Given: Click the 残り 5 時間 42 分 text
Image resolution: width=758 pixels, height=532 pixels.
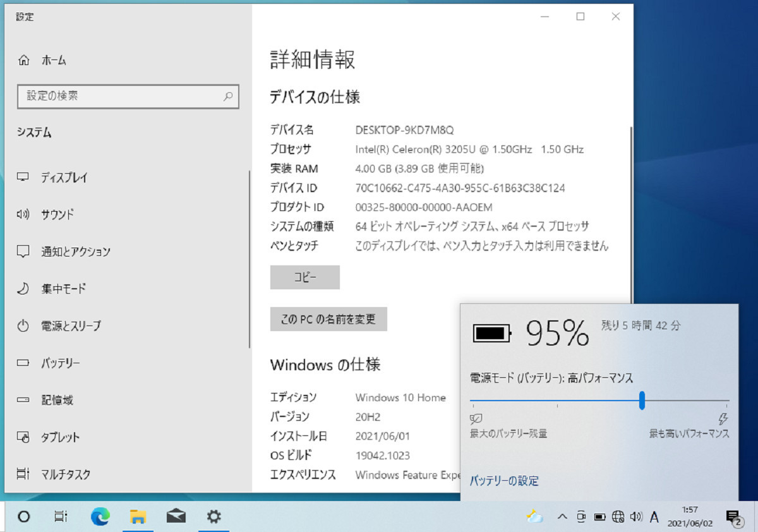Looking at the screenshot, I should (641, 326).
